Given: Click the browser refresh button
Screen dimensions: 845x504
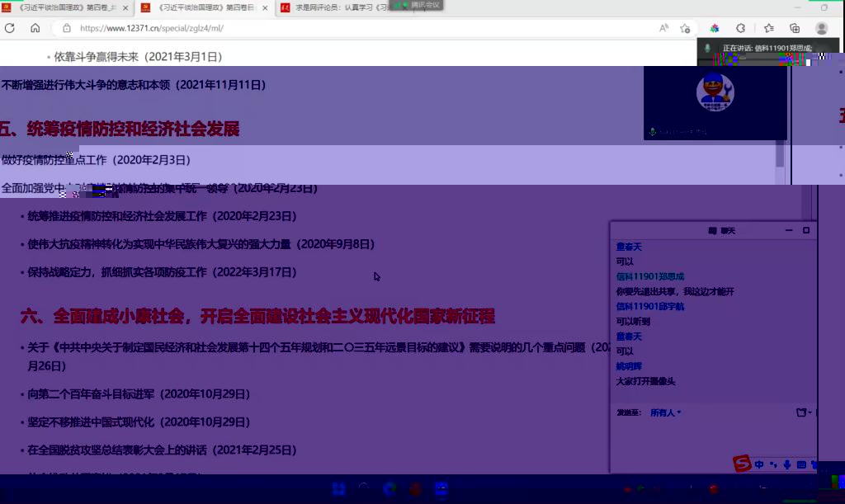Looking at the screenshot, I should point(11,28).
